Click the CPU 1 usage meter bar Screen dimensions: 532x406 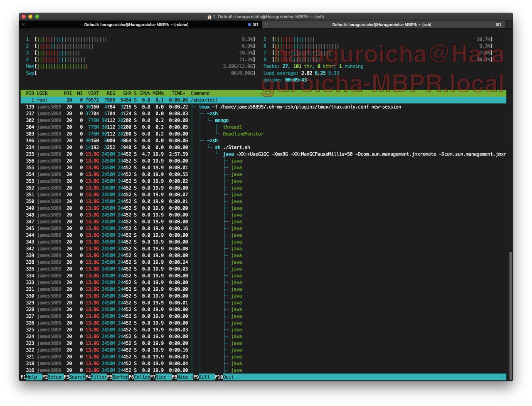click(145, 40)
